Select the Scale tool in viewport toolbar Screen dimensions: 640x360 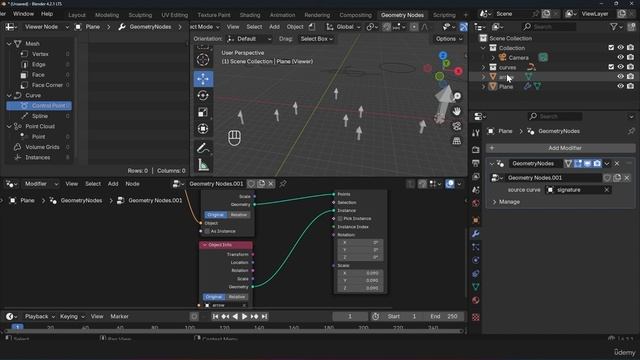pos(203,112)
